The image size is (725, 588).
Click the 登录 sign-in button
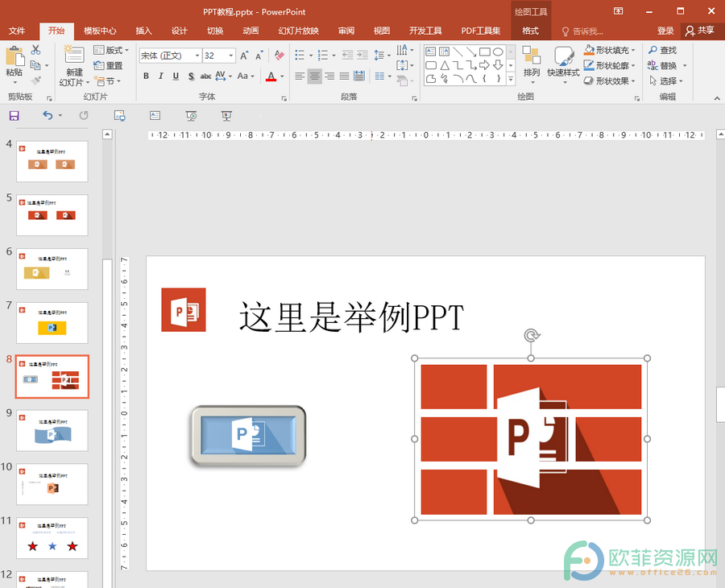coord(665,31)
